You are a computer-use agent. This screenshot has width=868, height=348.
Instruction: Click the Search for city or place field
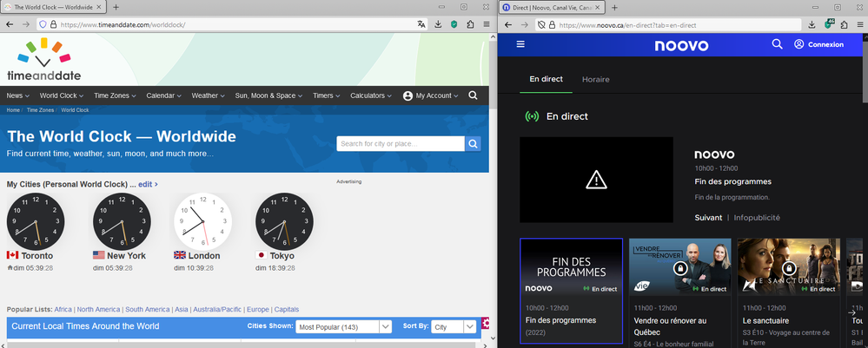[401, 144]
